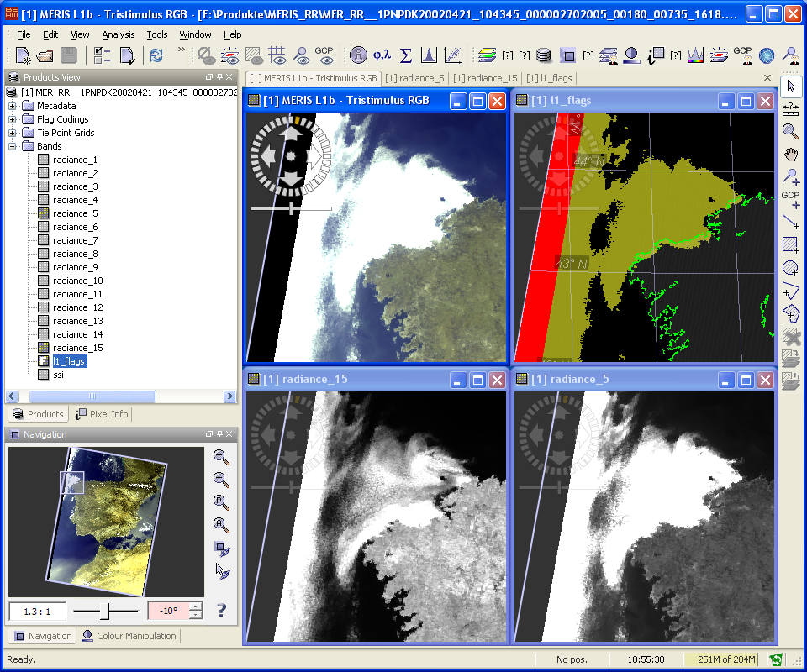Switch to the Pixel Info tab
The width and height of the screenshot is (807, 672).
pyautogui.click(x=101, y=414)
